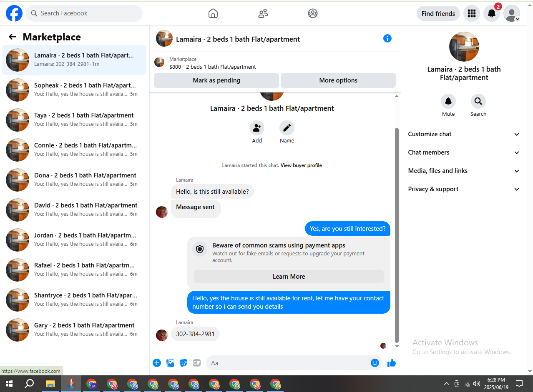Click Learn More in scam warning
Image resolution: width=533 pixels, height=392 pixels.
point(289,277)
